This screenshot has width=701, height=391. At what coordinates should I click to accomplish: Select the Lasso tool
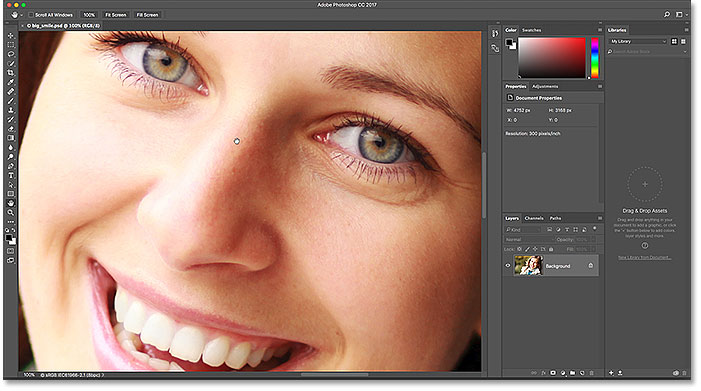click(x=11, y=54)
